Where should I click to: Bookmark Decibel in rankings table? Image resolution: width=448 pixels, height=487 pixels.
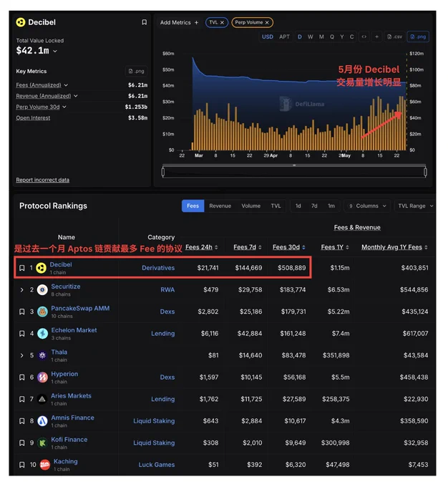tap(21, 268)
